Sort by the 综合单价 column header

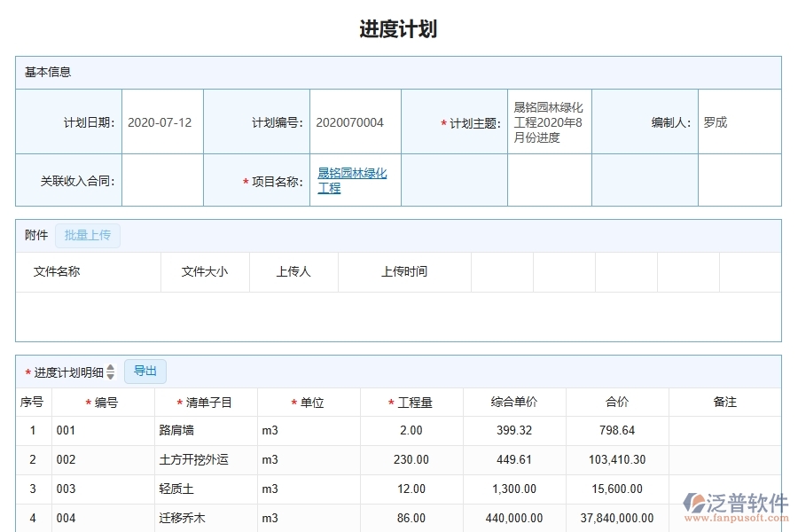514,401
